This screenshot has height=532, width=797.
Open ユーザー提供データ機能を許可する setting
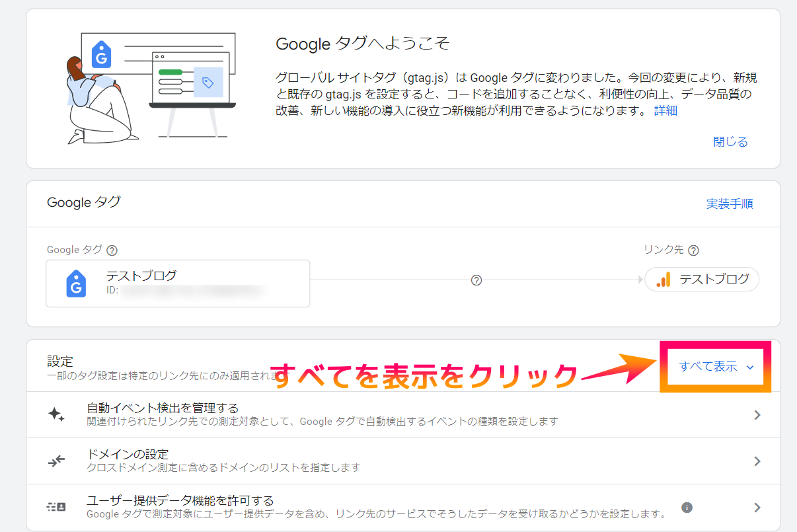pyautogui.click(x=403, y=507)
